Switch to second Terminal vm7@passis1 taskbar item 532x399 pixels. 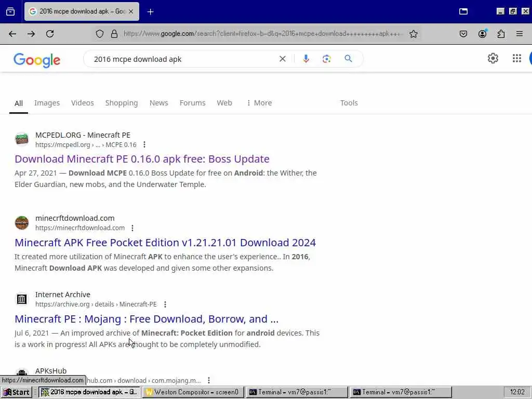[x=401, y=392]
